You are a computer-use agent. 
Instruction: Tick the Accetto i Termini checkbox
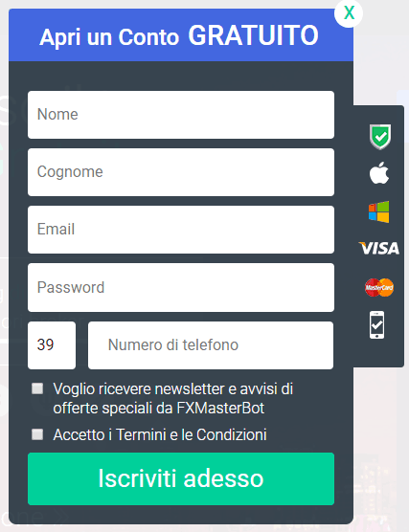(x=37, y=434)
